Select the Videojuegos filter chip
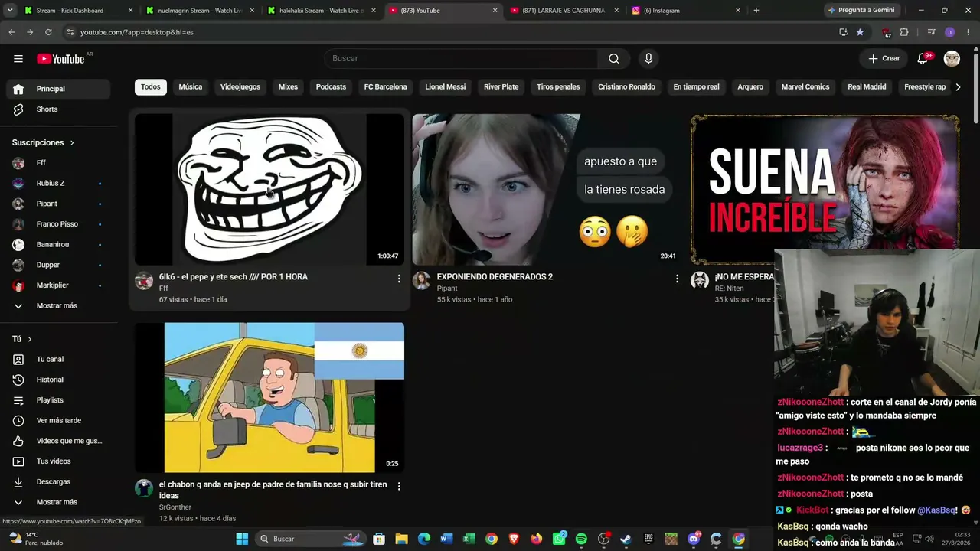This screenshot has width=980, height=551. 240,87
